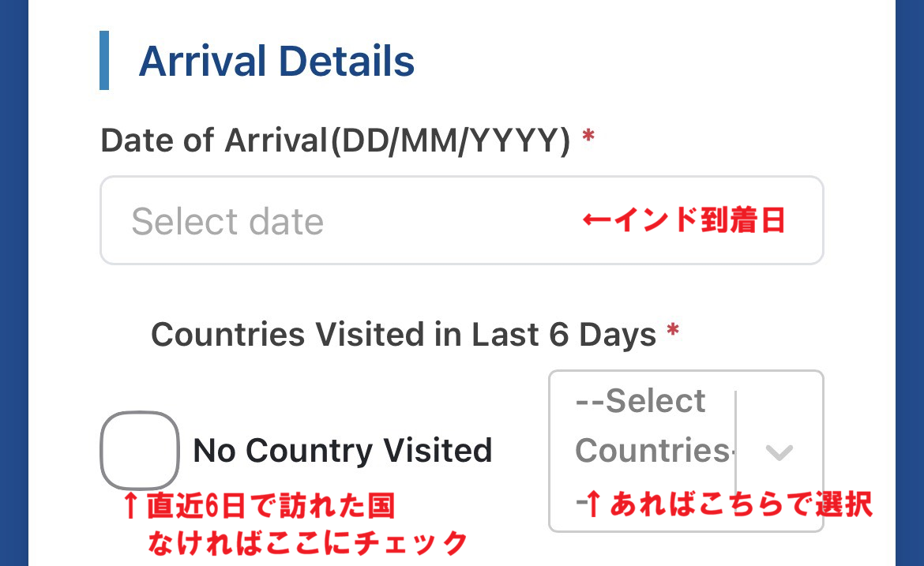Click the "Date of Arrival(DD/MM/YYYY)" field label
The image size is (924, 566).
[x=335, y=141]
